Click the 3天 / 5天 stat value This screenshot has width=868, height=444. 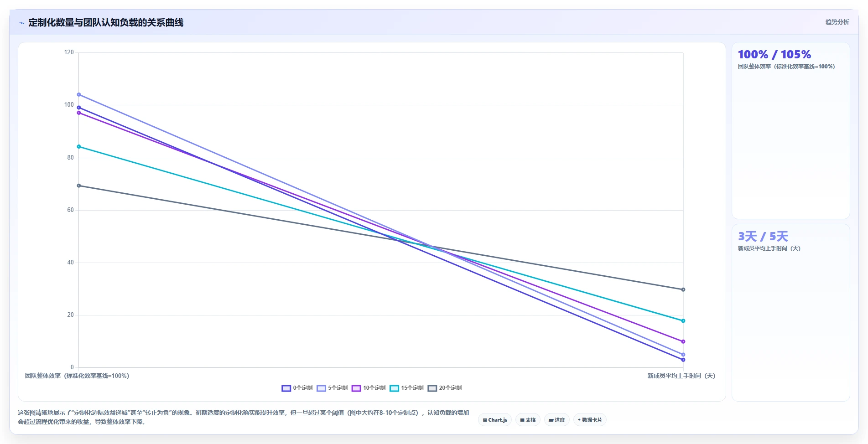coord(763,236)
